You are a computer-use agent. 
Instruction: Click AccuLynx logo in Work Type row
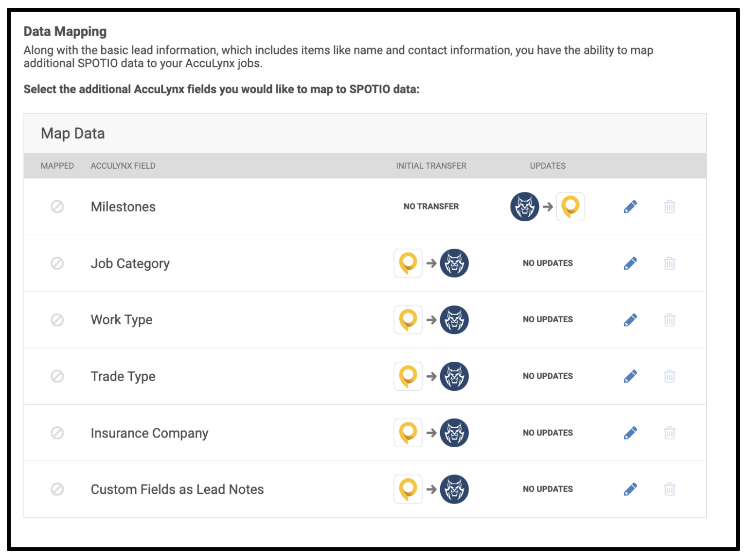click(454, 319)
